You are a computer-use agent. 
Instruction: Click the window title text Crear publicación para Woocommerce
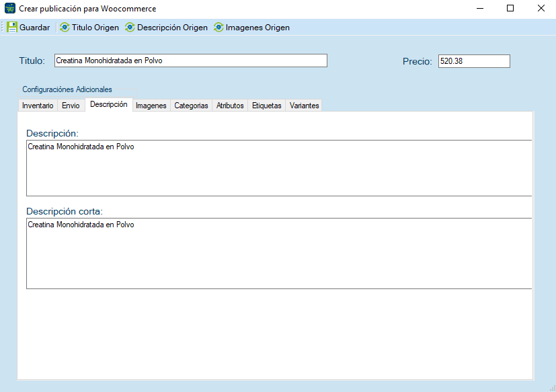87,9
